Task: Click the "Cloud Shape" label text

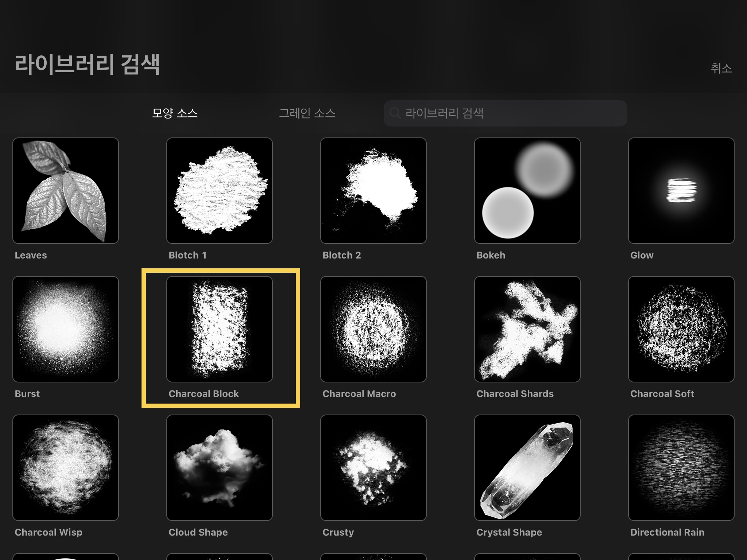Action: click(x=198, y=532)
